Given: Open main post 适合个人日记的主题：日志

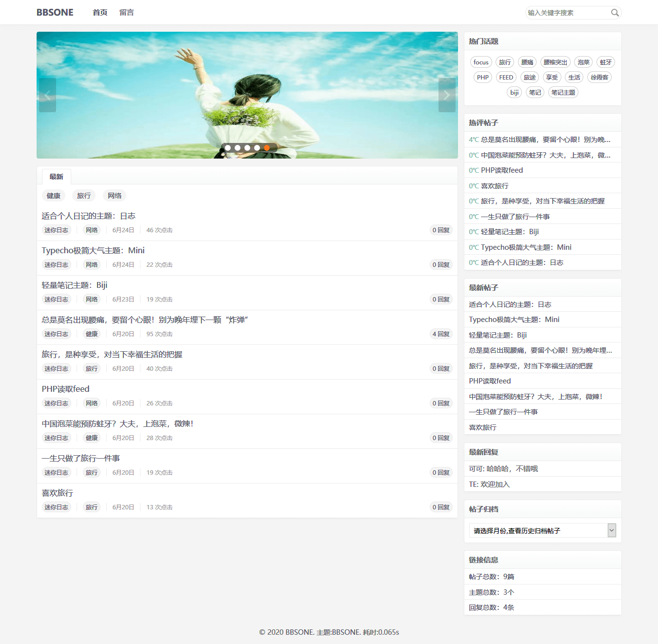Looking at the screenshot, I should (89, 216).
